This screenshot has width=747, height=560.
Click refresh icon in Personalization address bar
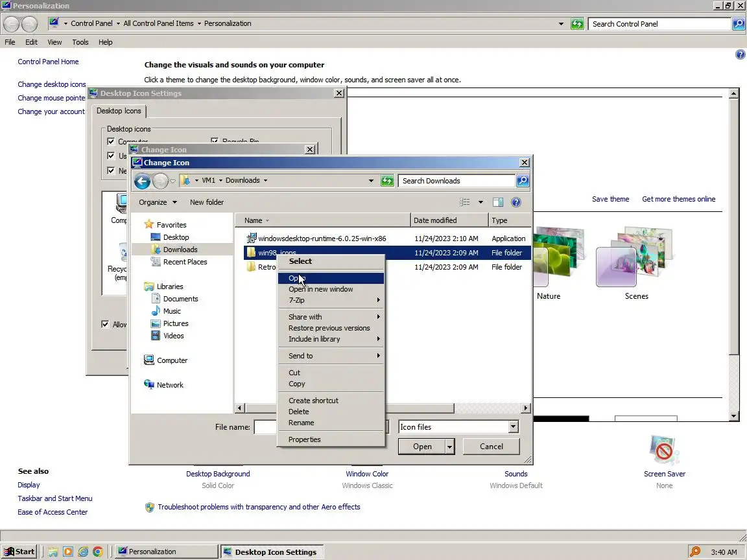point(577,24)
